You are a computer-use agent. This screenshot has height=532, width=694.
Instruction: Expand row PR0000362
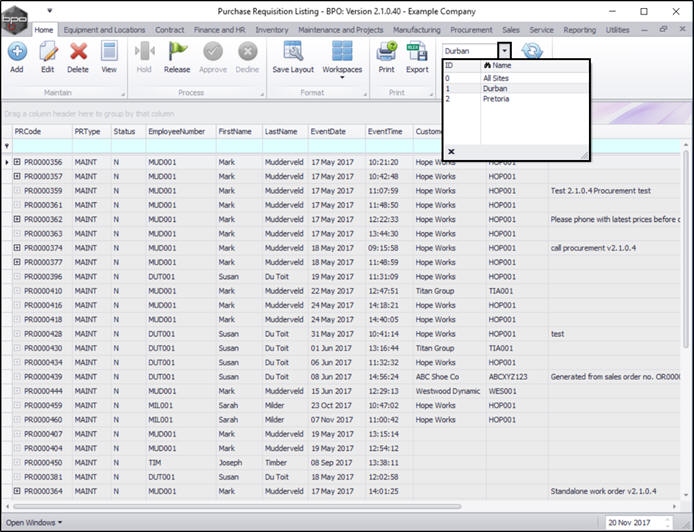17,219
